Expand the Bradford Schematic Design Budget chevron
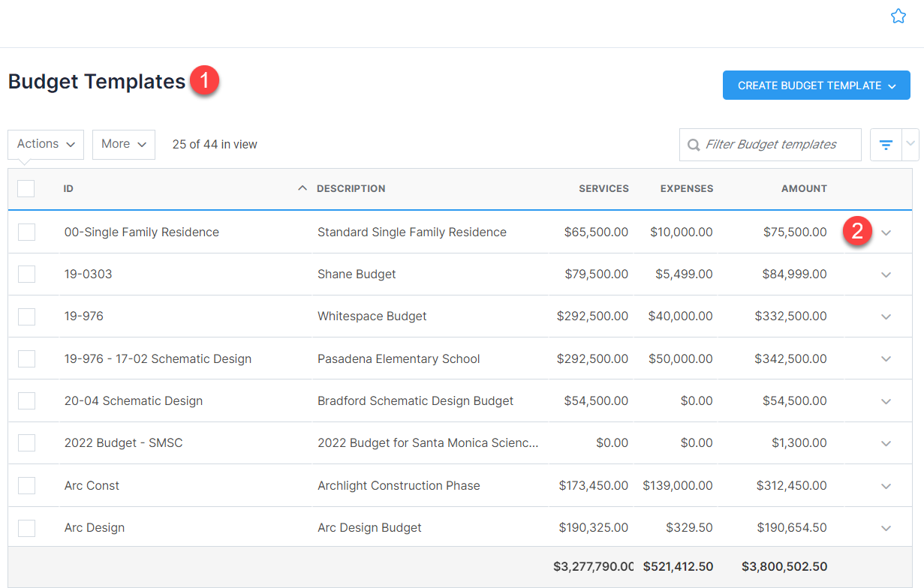 click(x=886, y=401)
